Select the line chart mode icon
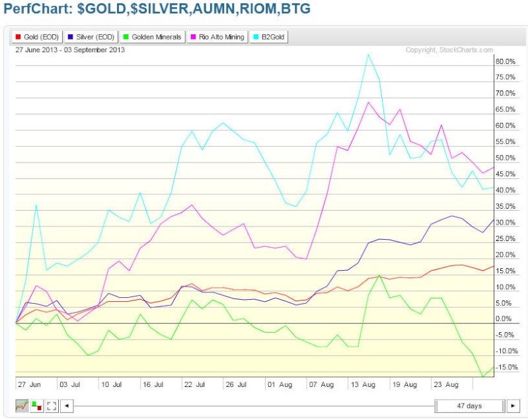This screenshot has width=528, height=420. click(x=22, y=405)
